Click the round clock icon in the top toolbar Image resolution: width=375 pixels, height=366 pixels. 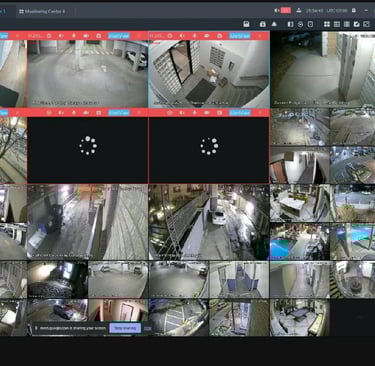click(300, 24)
